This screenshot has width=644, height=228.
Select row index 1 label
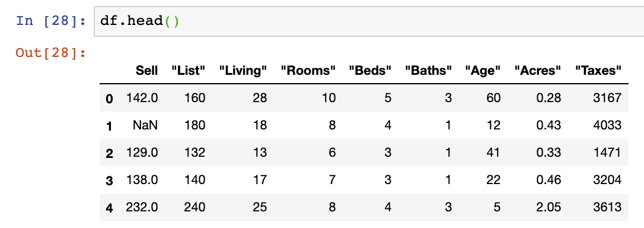109,126
